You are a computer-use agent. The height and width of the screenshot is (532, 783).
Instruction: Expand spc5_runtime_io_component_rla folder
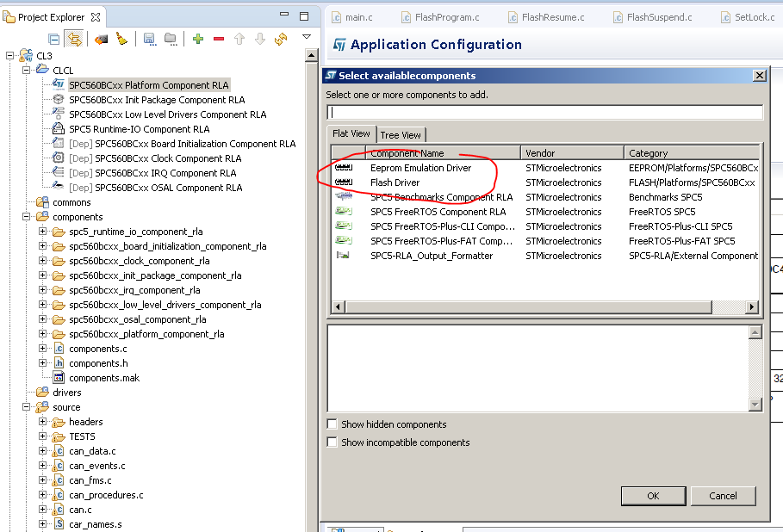(42, 231)
